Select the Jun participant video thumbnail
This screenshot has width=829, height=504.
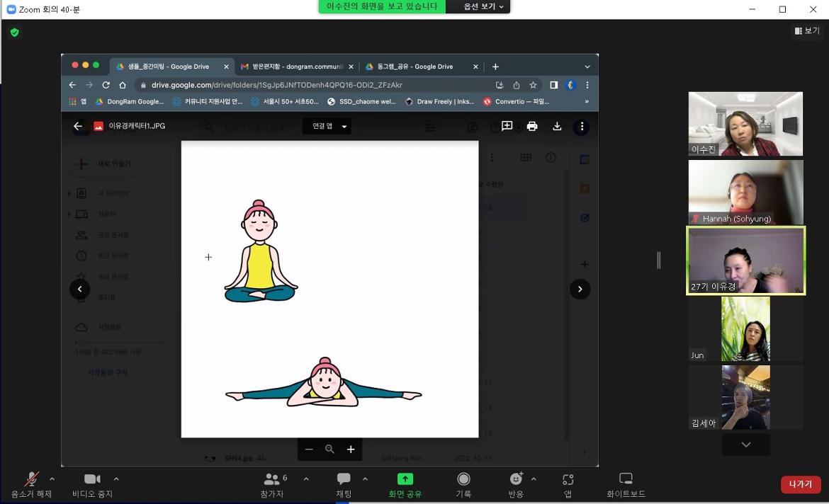point(745,328)
